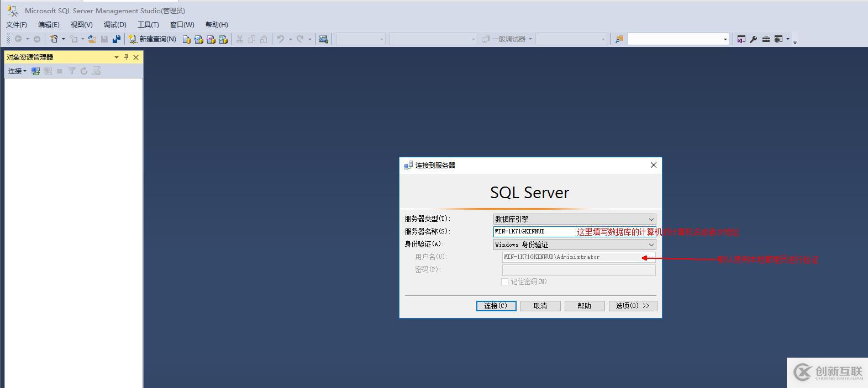Click the navigate forward arrow icon
868x388 pixels.
coord(37,39)
